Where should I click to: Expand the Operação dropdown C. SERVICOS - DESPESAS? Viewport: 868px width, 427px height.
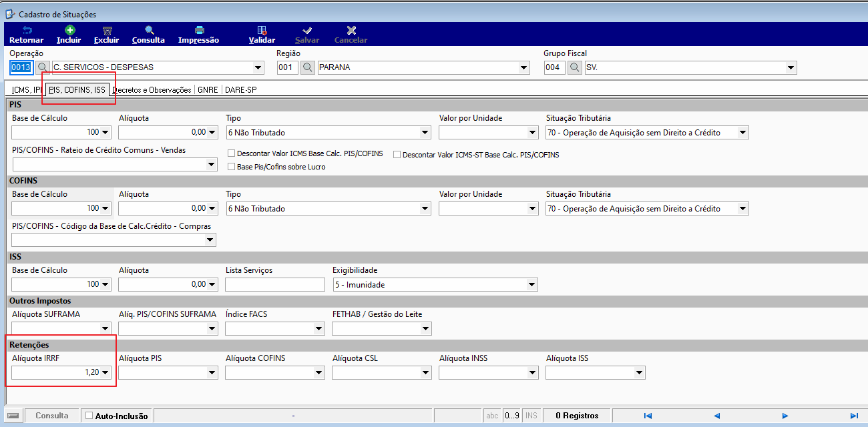click(258, 67)
